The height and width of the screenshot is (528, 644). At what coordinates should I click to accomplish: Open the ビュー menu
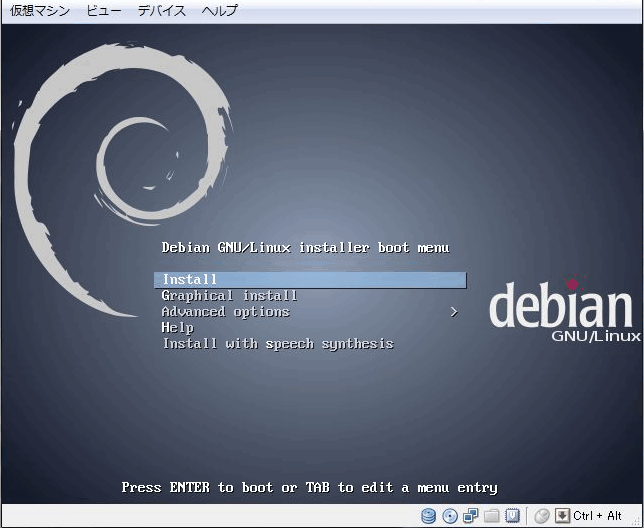(104, 11)
